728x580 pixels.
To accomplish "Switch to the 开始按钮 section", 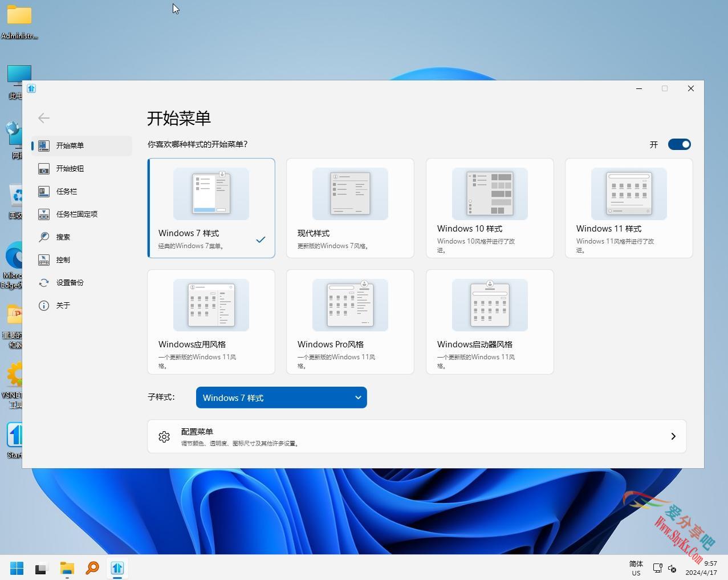I will (82, 169).
